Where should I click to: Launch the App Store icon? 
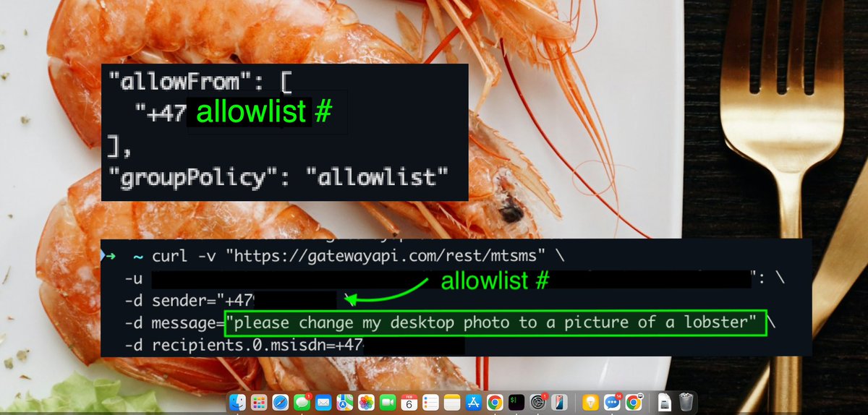[x=474, y=402]
